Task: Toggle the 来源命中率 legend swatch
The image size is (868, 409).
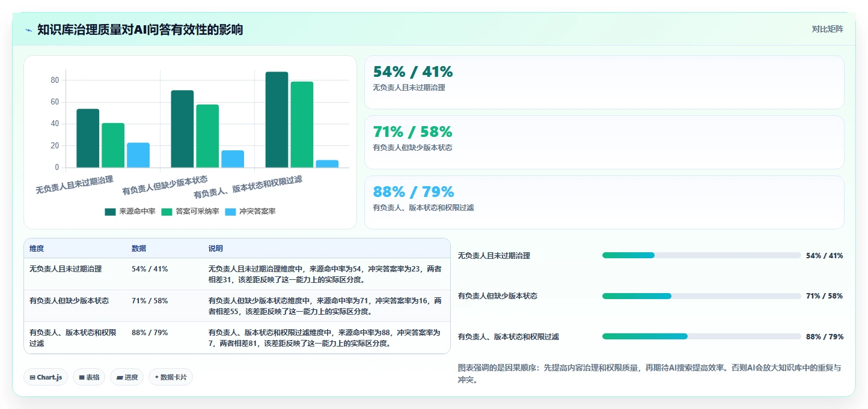Action: (x=110, y=211)
